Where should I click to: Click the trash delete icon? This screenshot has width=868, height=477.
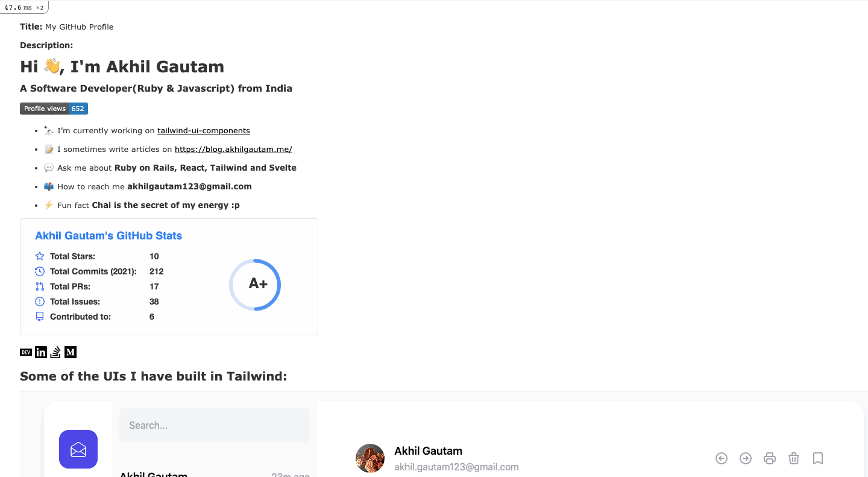point(794,458)
